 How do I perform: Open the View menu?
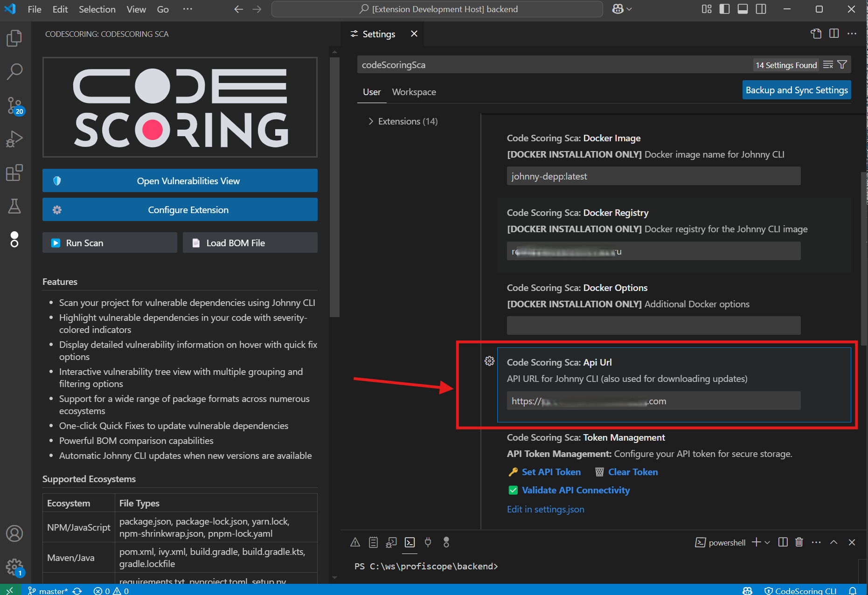coord(136,9)
